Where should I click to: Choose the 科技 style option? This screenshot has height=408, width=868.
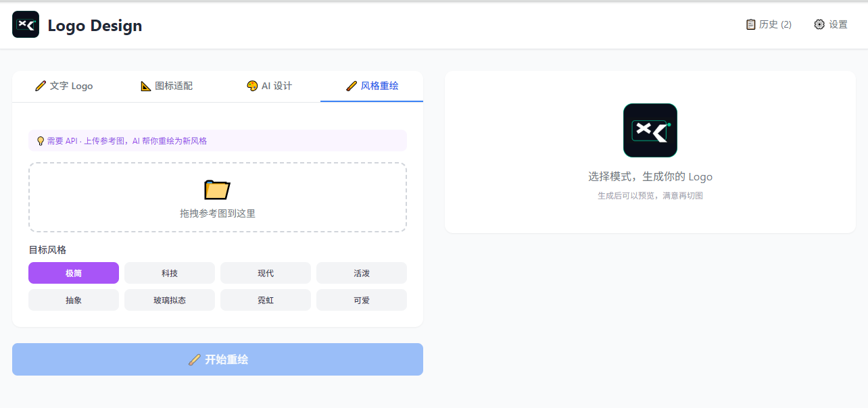[x=170, y=273]
